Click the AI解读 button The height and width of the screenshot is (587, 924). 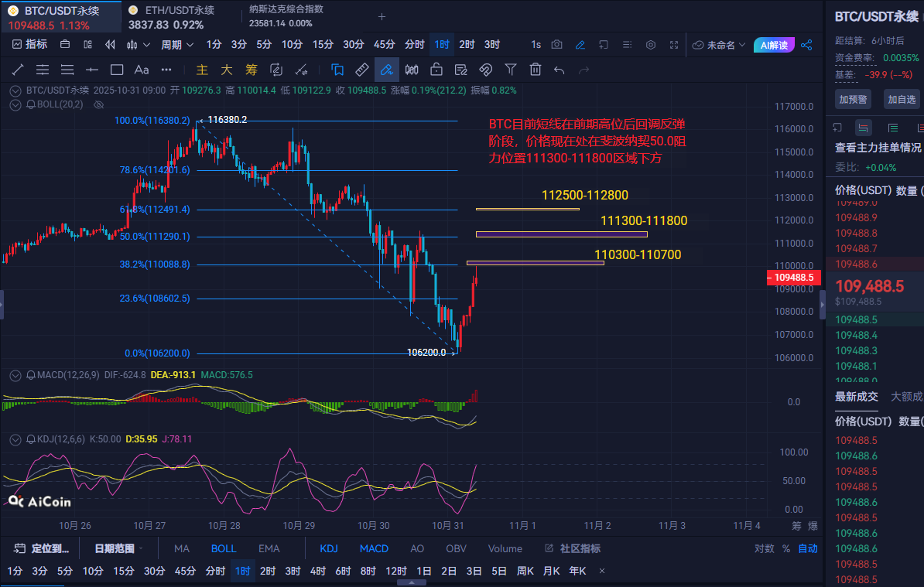pos(773,45)
